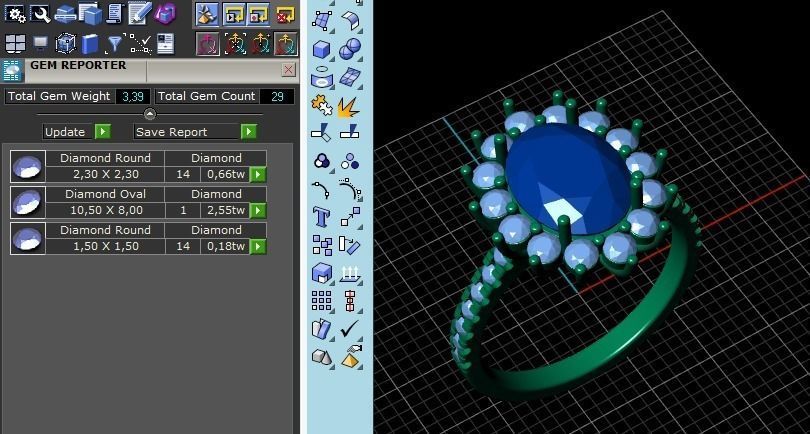The width and height of the screenshot is (810, 434).
Task: Click the 1,50 X 1,50 size text
Action: click(x=106, y=246)
